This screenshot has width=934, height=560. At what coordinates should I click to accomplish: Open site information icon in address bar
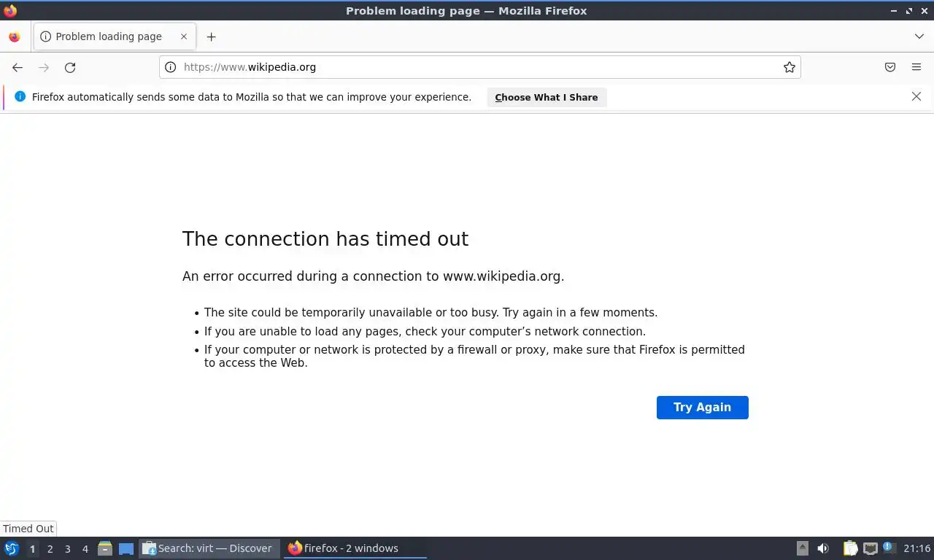[171, 67]
